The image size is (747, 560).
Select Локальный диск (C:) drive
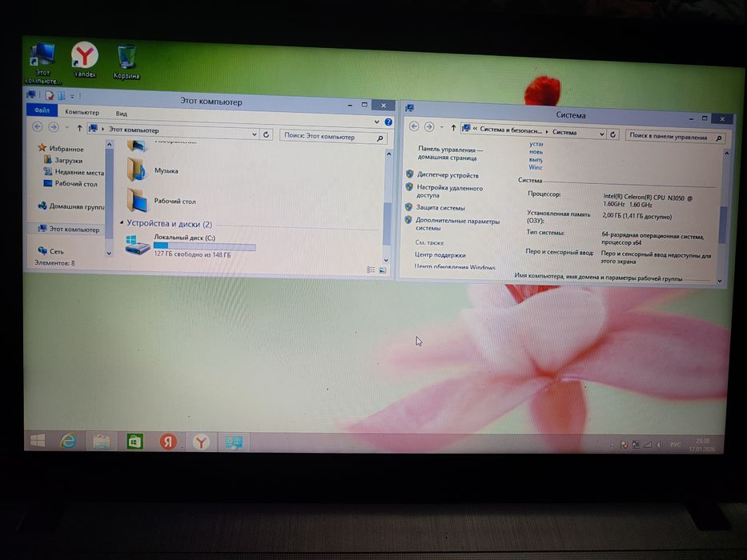[191, 246]
